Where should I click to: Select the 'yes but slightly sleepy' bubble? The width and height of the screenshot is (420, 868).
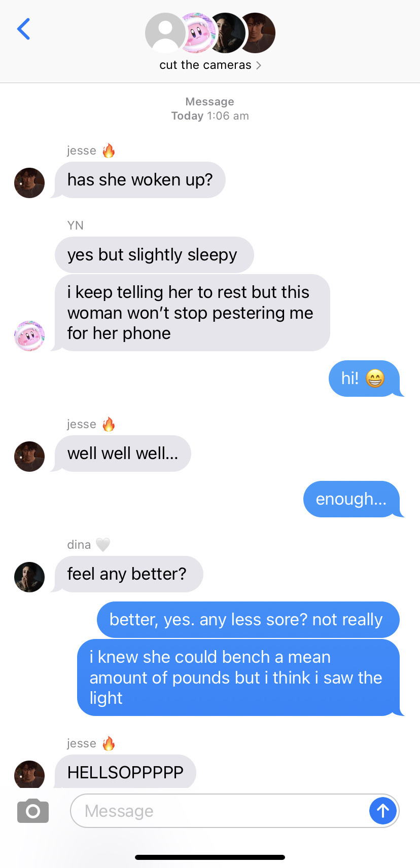[x=154, y=255]
